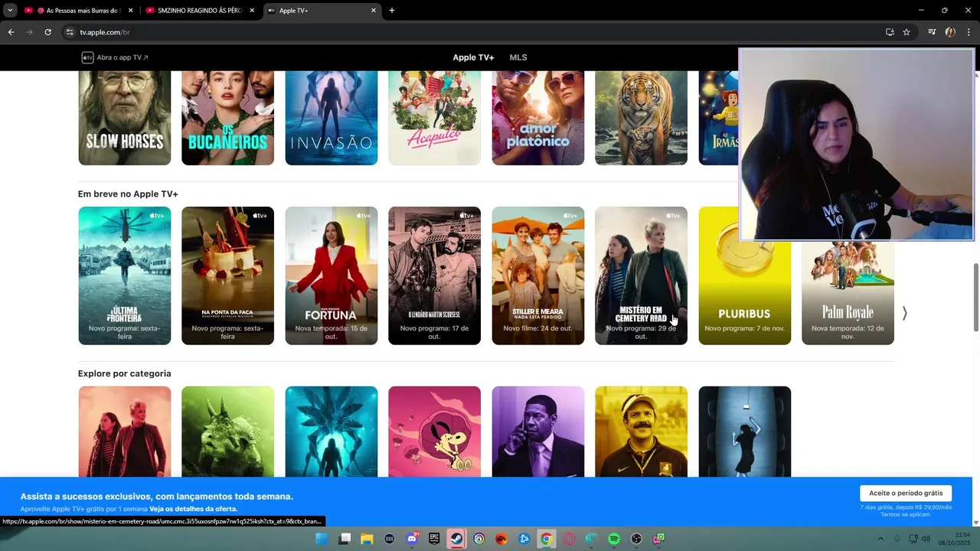Open the Stiller e Meara card
This screenshot has width=980, height=551.
pos(538,275)
